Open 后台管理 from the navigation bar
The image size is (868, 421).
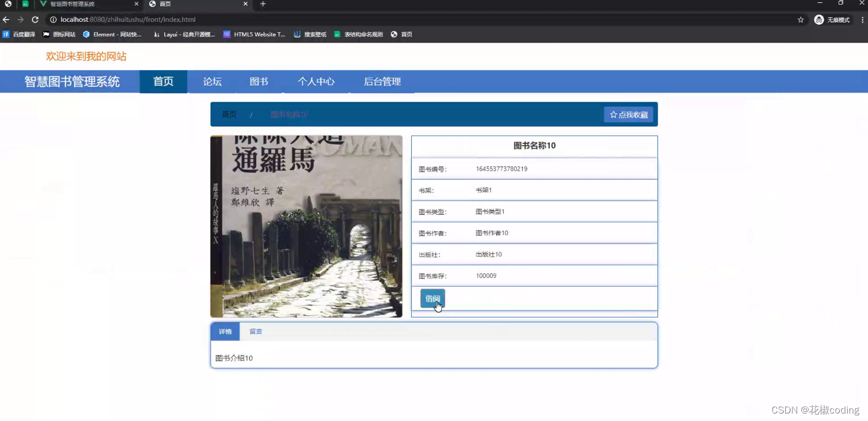382,82
